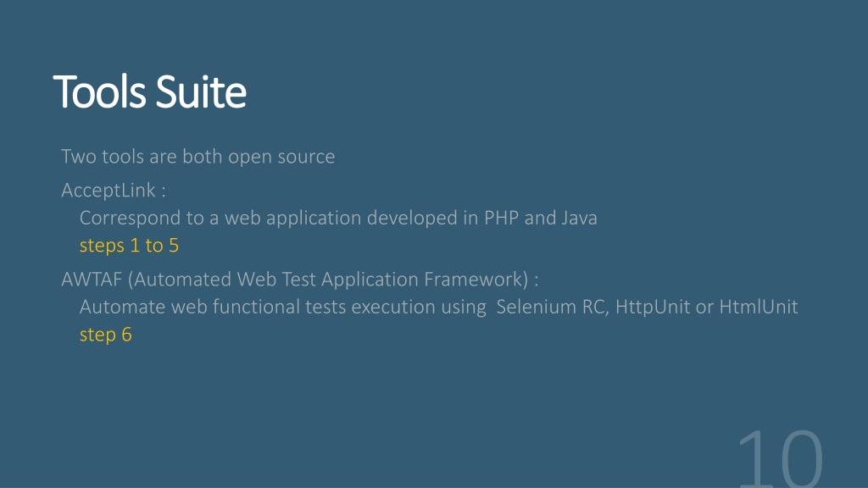868x488 pixels.
Task: Select the AWTAF framework heading line
Action: pyautogui.click(x=299, y=280)
